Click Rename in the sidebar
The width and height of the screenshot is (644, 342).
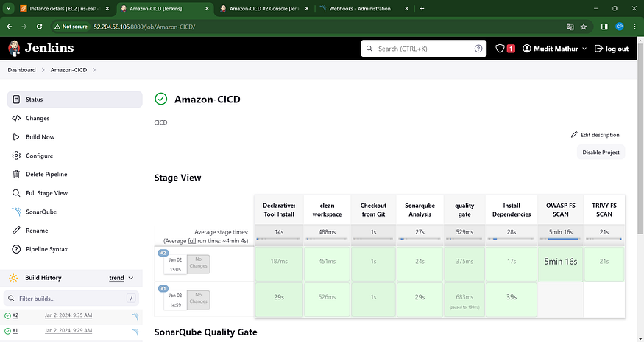[37, 231]
